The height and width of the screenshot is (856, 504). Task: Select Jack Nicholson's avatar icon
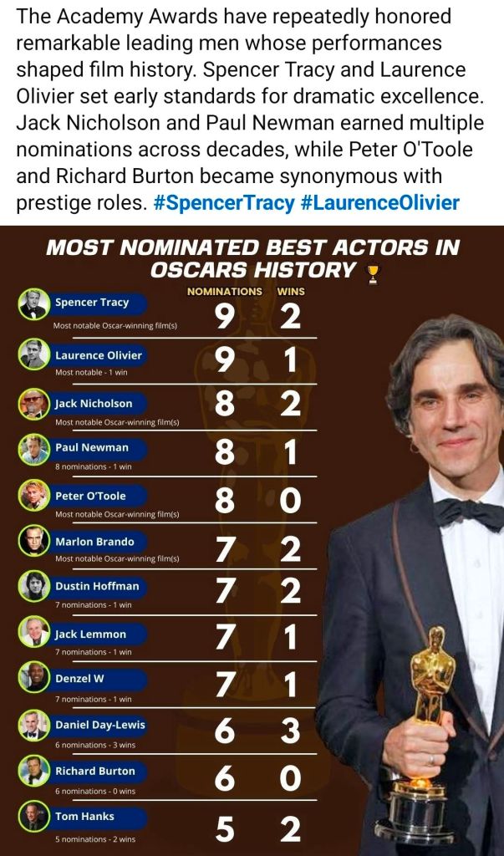point(34,404)
